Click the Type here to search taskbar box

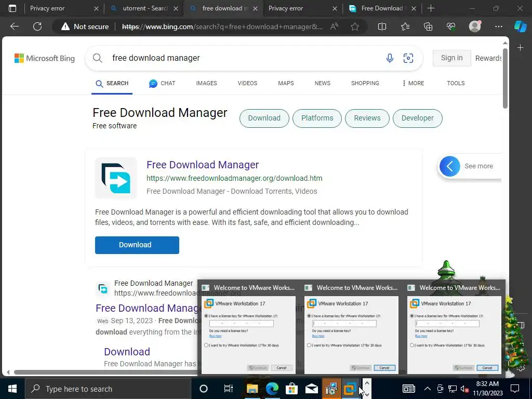pos(109,389)
